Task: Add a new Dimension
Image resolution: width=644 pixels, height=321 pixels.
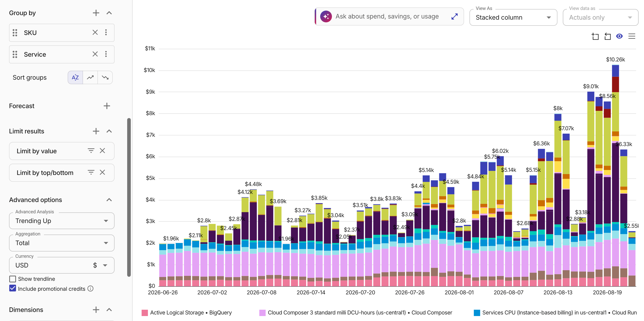Action: coord(96,310)
